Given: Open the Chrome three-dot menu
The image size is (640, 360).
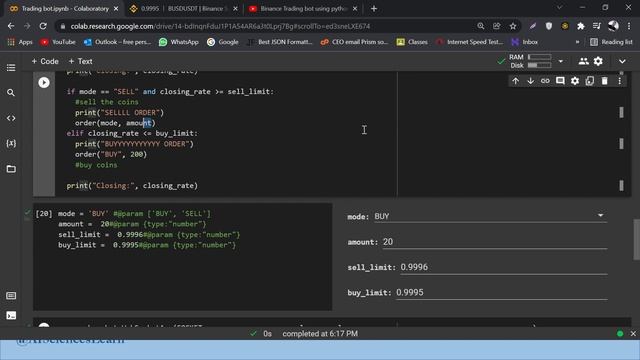Looking at the screenshot, I should click(x=629, y=26).
